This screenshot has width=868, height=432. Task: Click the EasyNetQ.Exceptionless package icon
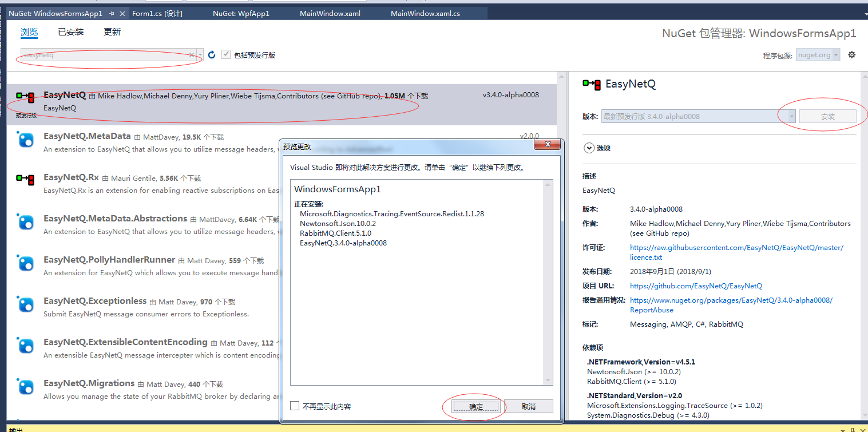[x=26, y=304]
